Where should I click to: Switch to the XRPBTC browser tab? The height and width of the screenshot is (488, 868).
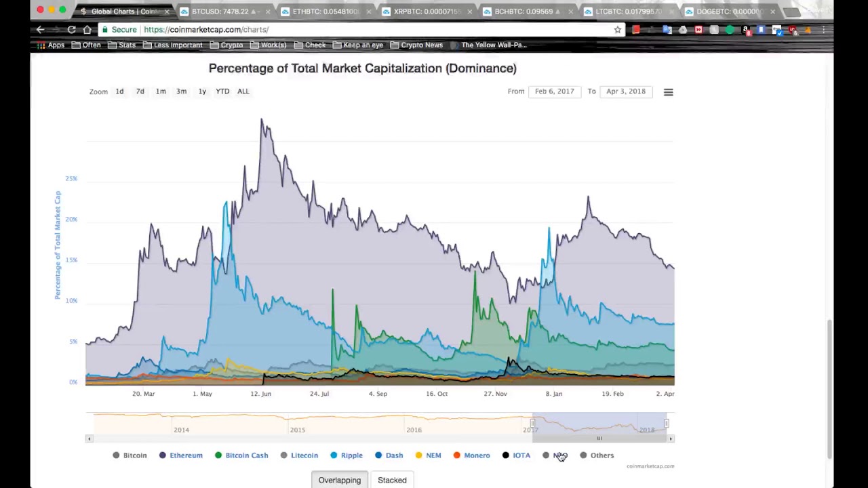427,12
